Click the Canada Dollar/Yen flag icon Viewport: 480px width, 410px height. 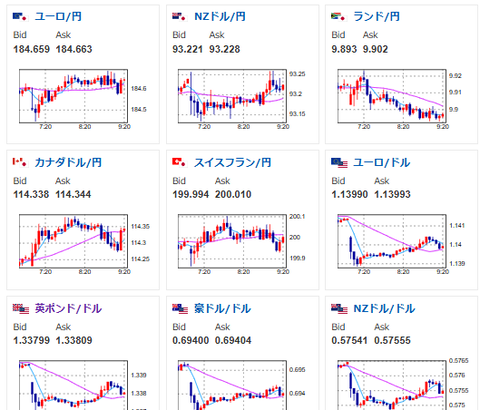[20, 162]
